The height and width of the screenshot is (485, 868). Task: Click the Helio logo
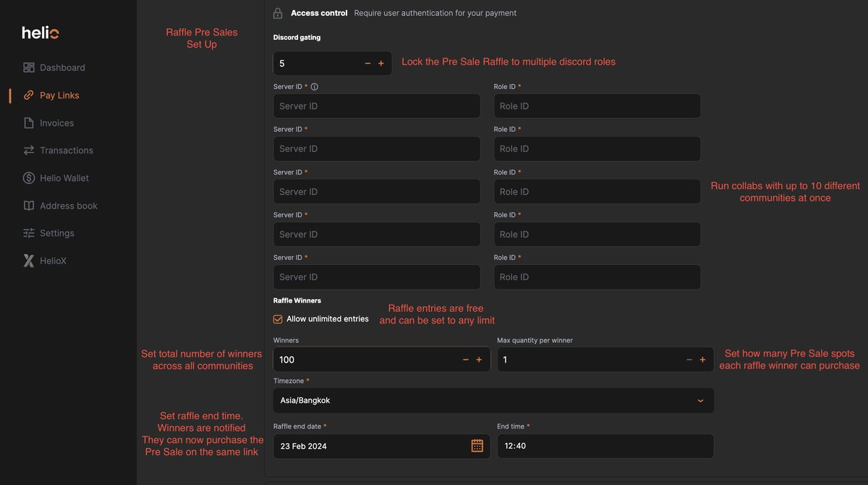(x=40, y=33)
